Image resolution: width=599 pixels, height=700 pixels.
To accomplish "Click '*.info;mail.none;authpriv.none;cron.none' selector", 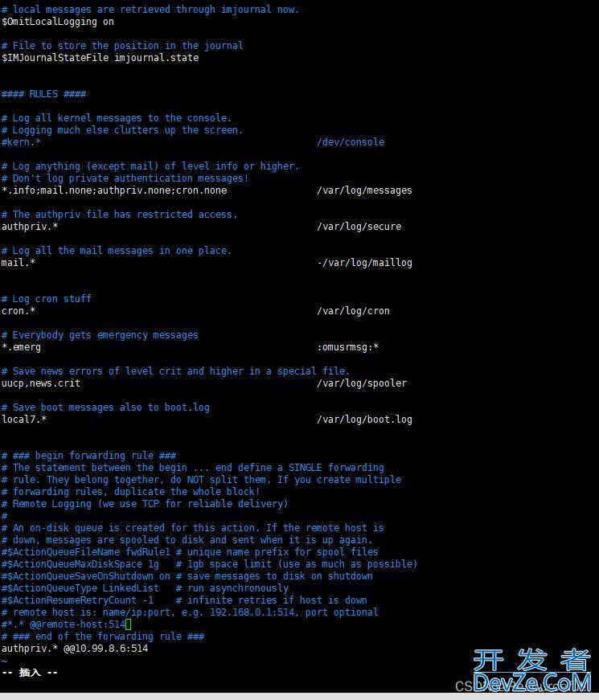I will click(x=114, y=190).
